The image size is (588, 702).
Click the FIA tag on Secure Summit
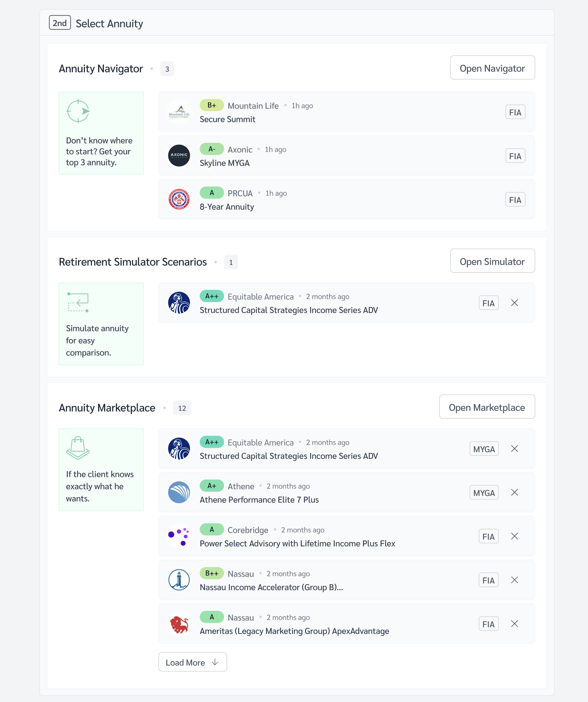click(x=515, y=112)
